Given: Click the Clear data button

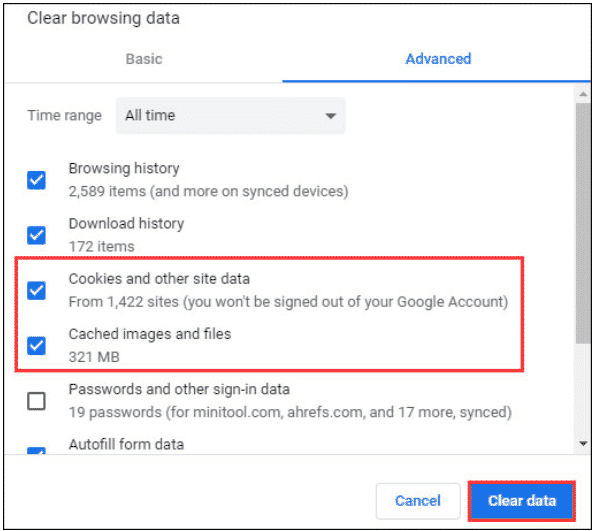Looking at the screenshot, I should [522, 501].
